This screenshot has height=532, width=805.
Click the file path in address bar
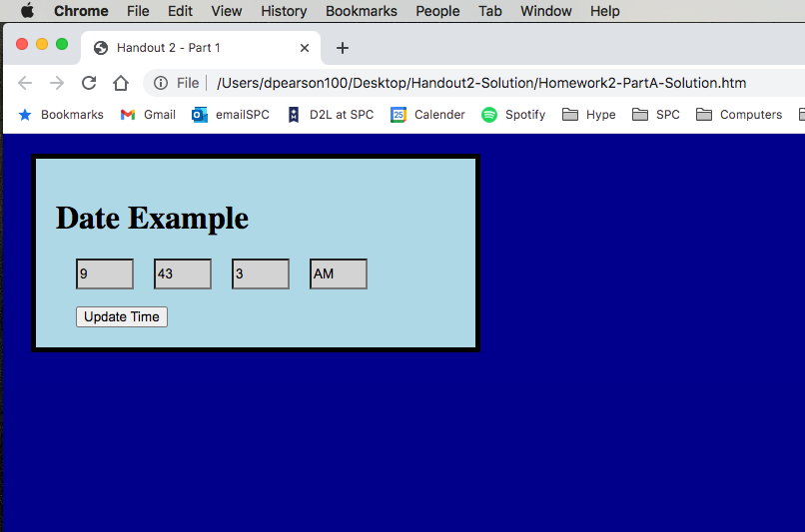(481, 83)
